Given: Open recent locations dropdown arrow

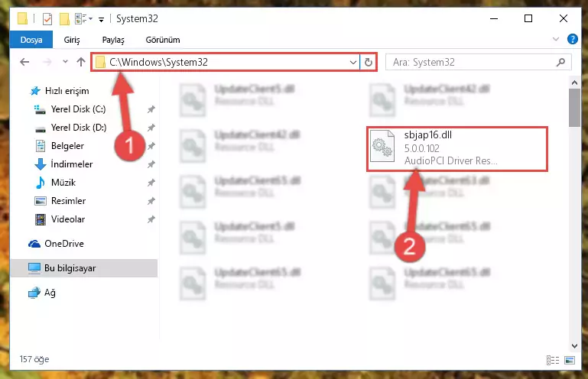Looking at the screenshot, I should tap(65, 61).
